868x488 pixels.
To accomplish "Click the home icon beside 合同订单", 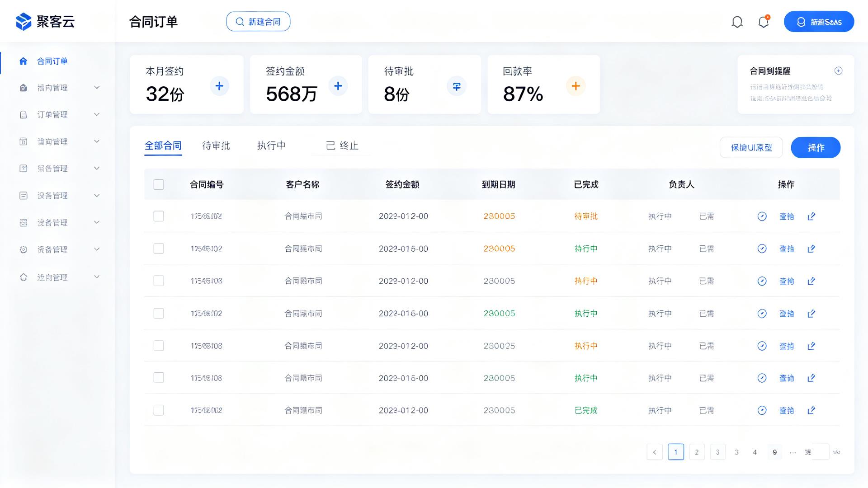I will click(x=24, y=61).
